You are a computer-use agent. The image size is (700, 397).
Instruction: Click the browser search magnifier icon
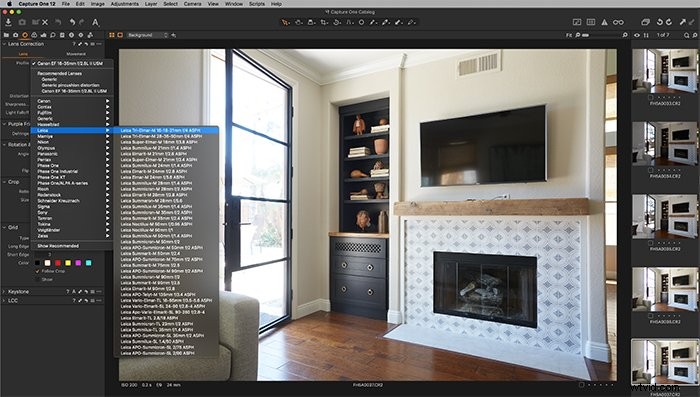(687, 35)
